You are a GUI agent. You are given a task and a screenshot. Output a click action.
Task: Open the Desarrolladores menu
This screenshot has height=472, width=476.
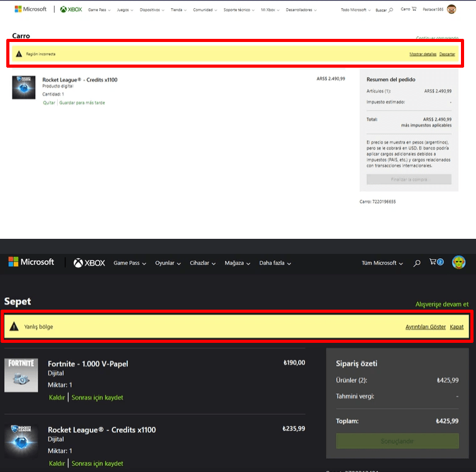[300, 10]
